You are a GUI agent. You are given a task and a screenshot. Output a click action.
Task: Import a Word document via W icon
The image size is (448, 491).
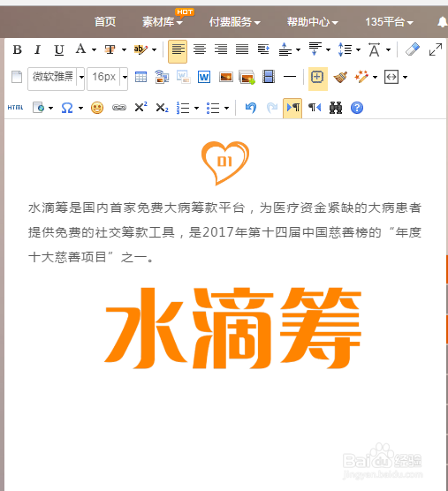pyautogui.click(x=204, y=77)
